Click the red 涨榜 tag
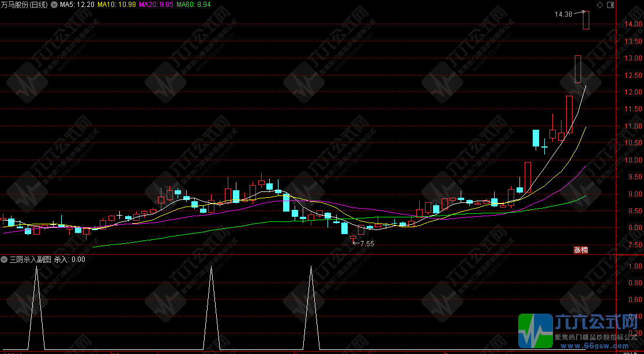This screenshot has height=354, width=644. pos(581,250)
